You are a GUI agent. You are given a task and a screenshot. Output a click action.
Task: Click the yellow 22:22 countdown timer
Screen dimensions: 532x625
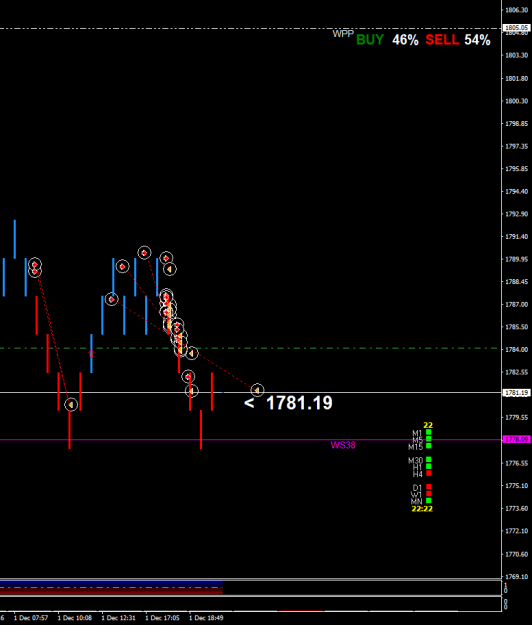422,509
